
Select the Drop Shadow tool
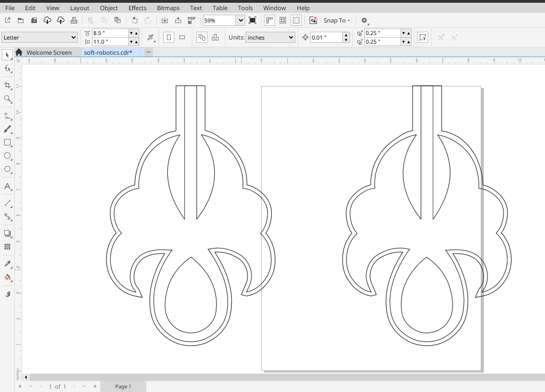[7, 233]
